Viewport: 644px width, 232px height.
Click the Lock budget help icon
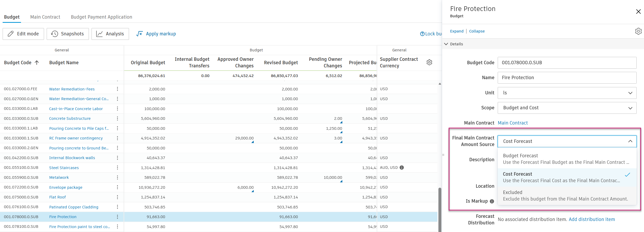point(422,34)
